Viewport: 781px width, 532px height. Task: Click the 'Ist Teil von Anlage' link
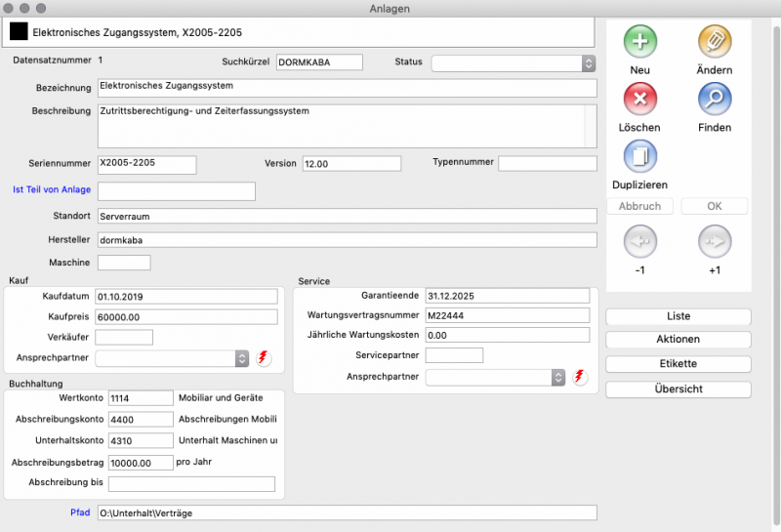pyautogui.click(x=51, y=190)
